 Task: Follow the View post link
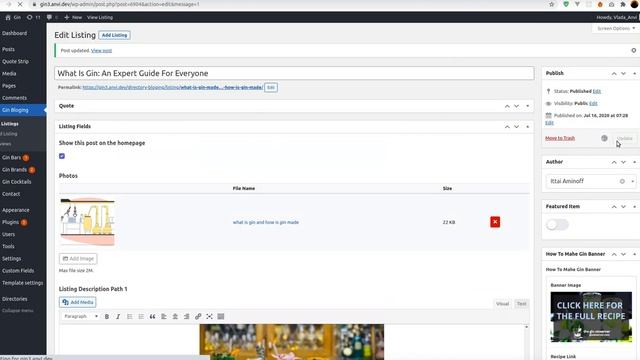tap(101, 51)
